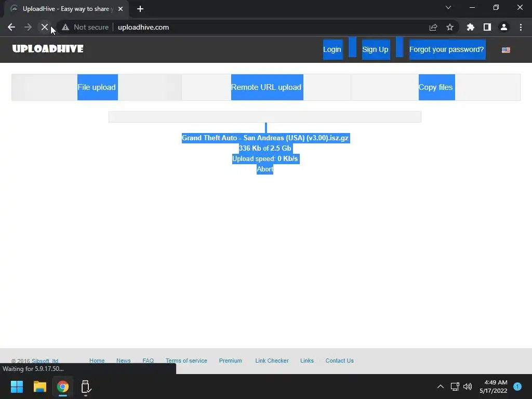Abort the current upload

[x=265, y=169]
